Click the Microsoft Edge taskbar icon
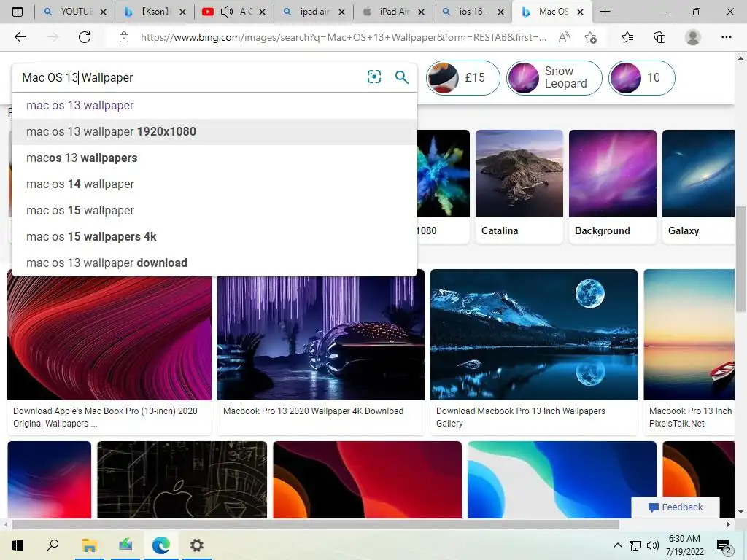The image size is (747, 560). 160,545
